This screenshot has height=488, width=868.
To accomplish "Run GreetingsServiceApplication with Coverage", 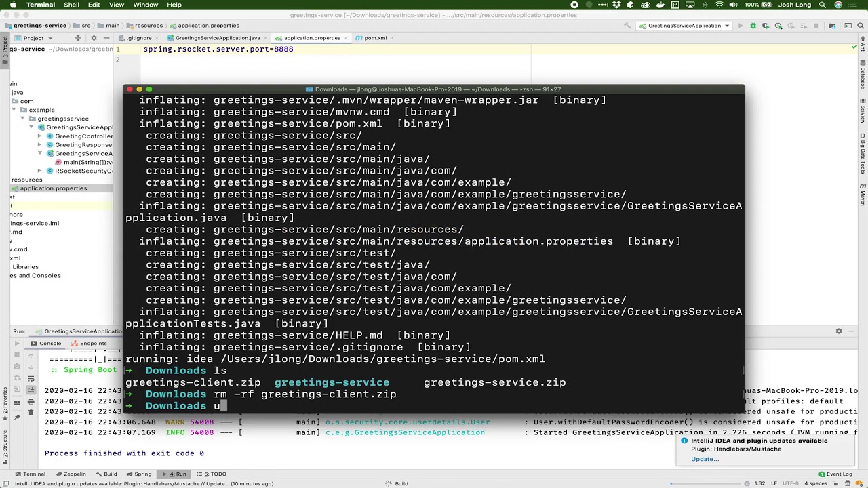I will pos(765,26).
